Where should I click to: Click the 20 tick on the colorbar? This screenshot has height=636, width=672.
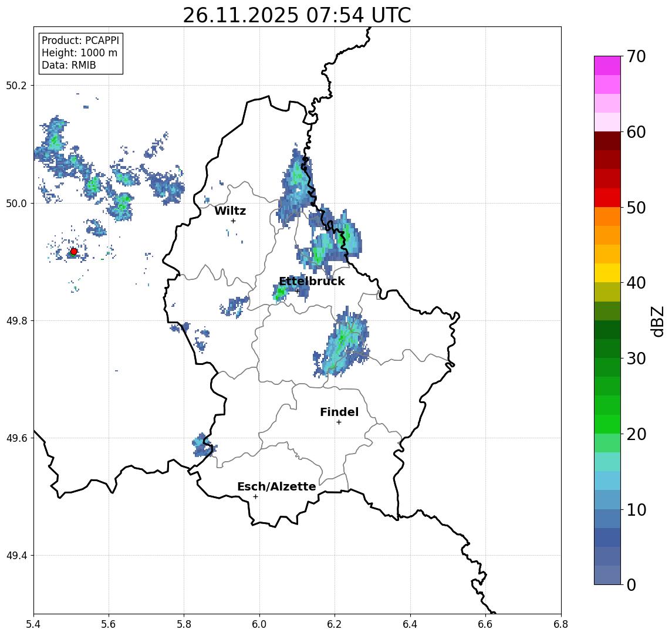point(636,434)
